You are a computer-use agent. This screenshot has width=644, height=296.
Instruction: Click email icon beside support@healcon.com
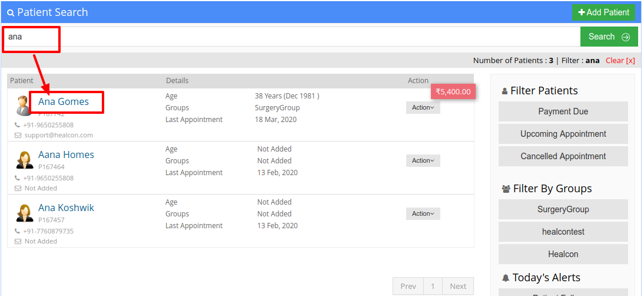tap(18, 135)
